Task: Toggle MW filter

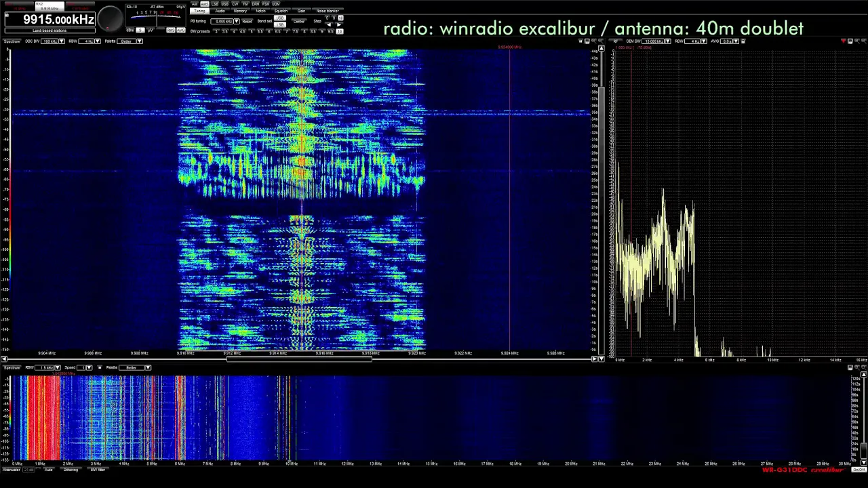Action: click(98, 469)
